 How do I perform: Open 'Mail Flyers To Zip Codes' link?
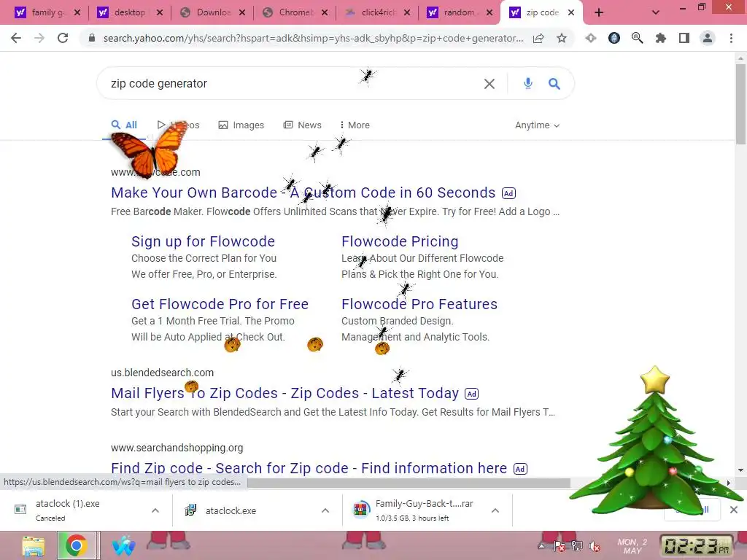[285, 393]
